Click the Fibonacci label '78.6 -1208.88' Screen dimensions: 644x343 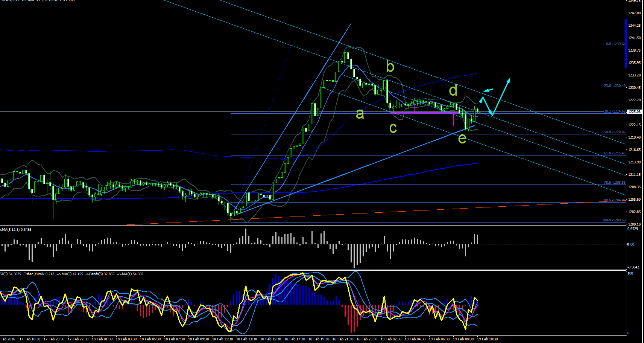(615, 183)
